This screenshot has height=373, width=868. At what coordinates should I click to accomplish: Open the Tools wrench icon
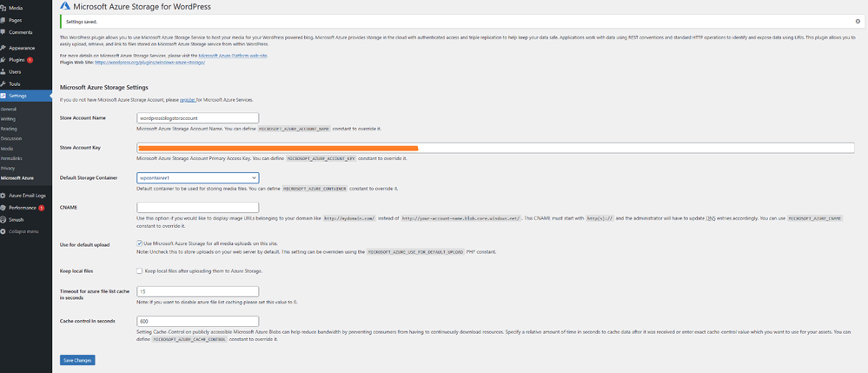pyautogui.click(x=3, y=83)
